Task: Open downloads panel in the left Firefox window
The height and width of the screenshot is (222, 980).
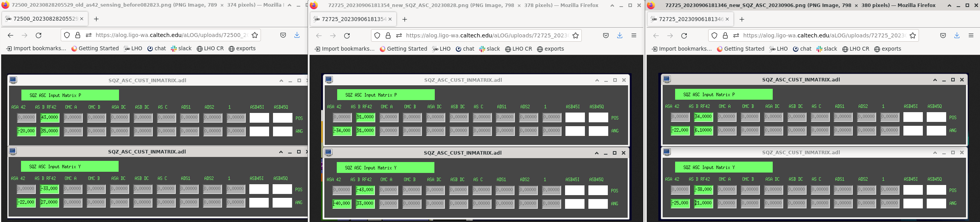Action: pyautogui.click(x=297, y=35)
